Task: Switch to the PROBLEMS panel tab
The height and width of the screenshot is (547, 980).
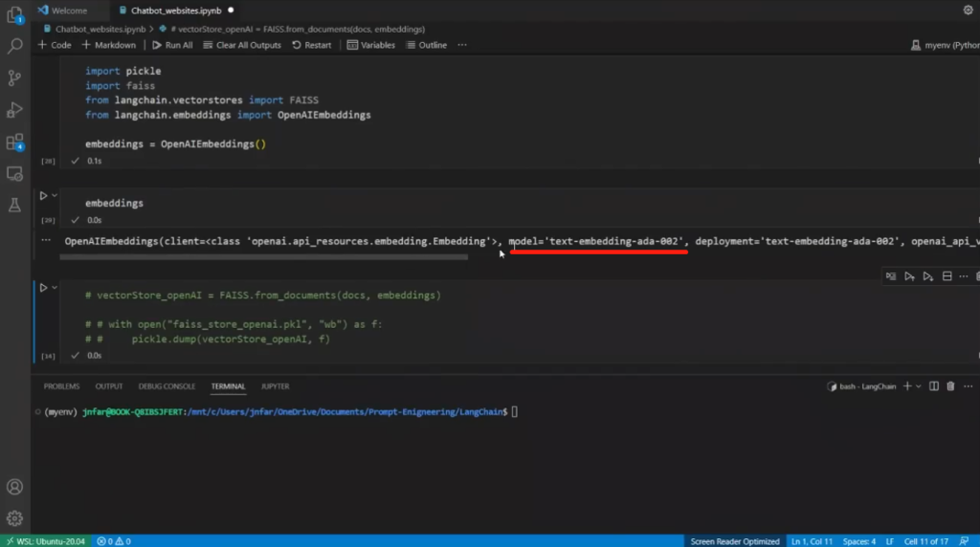Action: click(x=61, y=386)
